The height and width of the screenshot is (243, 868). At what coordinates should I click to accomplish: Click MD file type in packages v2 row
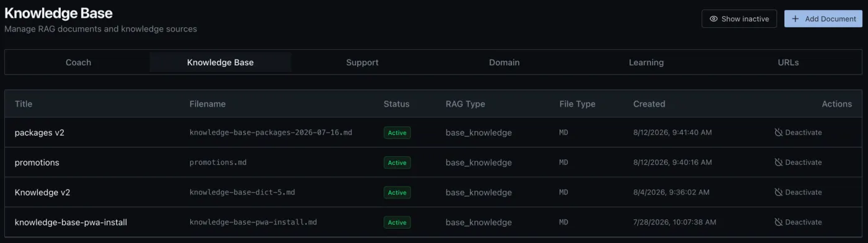coord(564,133)
